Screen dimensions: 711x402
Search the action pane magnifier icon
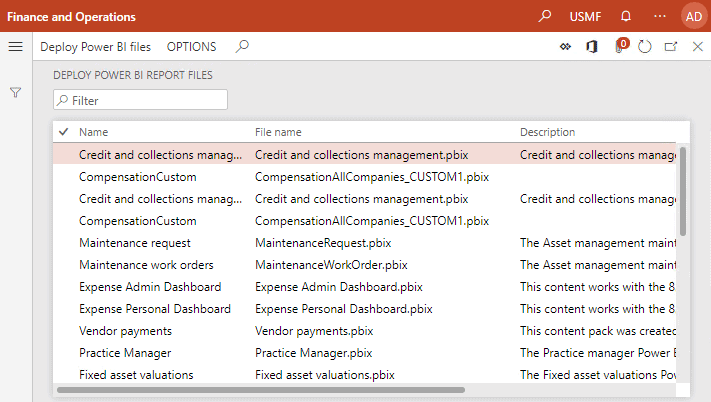242,46
